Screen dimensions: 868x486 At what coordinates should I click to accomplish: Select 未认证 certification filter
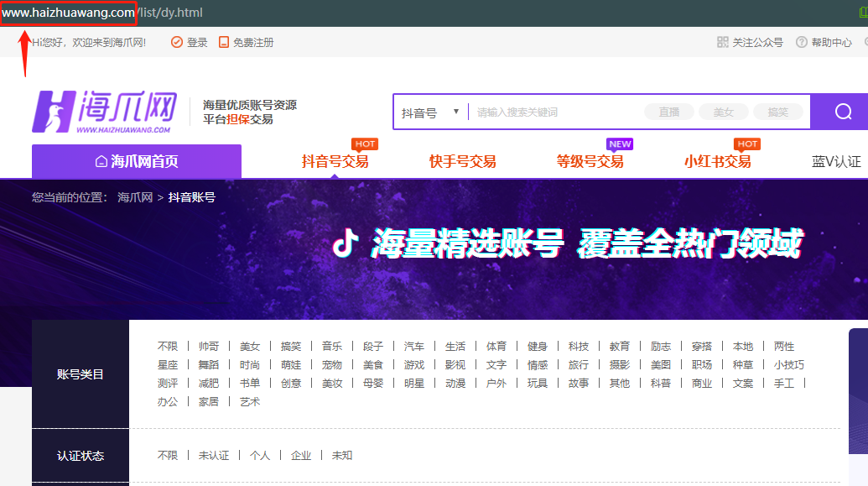[215, 455]
